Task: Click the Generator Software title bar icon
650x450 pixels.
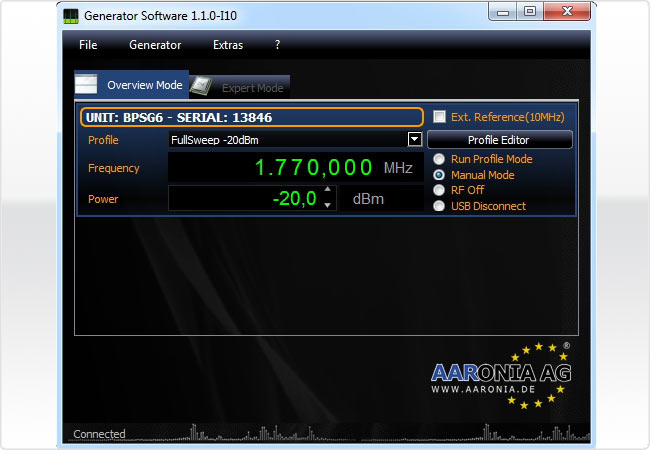Action: click(72, 14)
